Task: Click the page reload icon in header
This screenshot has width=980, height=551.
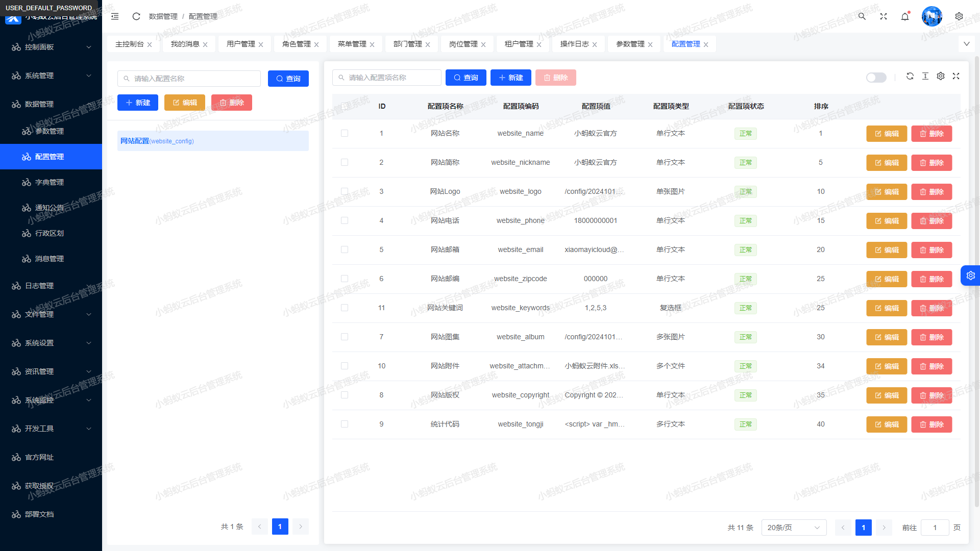Action: tap(136, 16)
